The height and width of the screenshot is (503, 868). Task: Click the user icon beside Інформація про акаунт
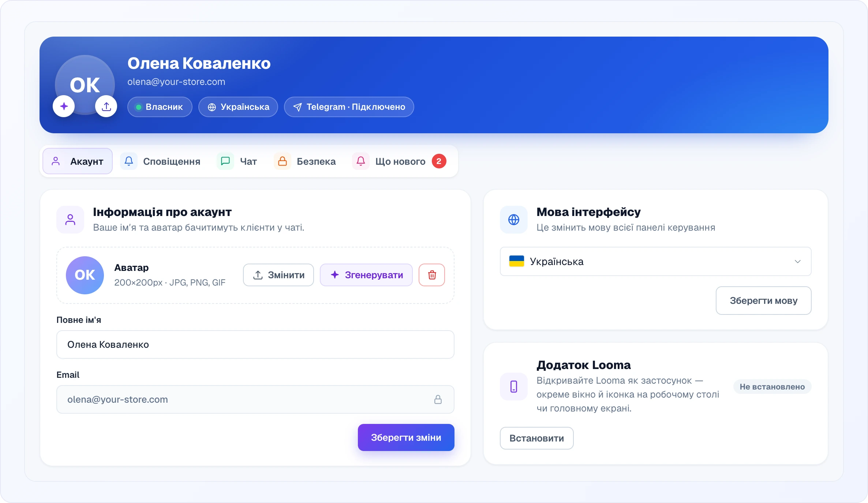tap(70, 220)
